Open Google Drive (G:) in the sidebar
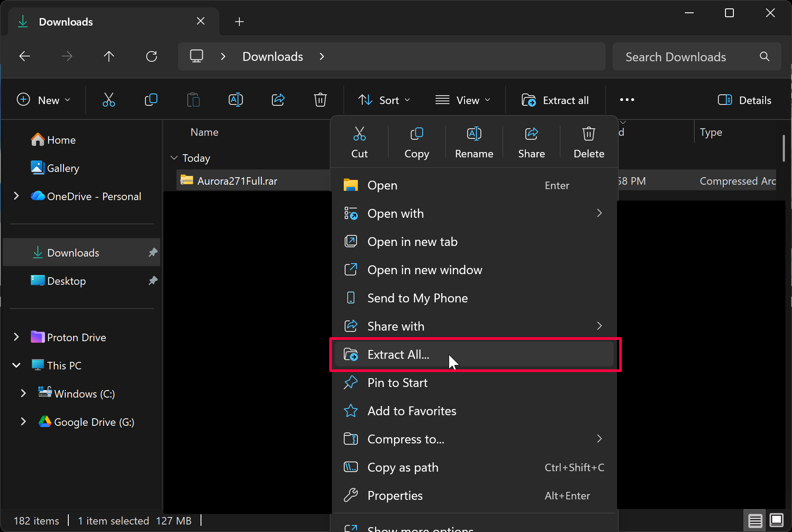Screen dimensions: 792x532 pyautogui.click(x=93, y=422)
